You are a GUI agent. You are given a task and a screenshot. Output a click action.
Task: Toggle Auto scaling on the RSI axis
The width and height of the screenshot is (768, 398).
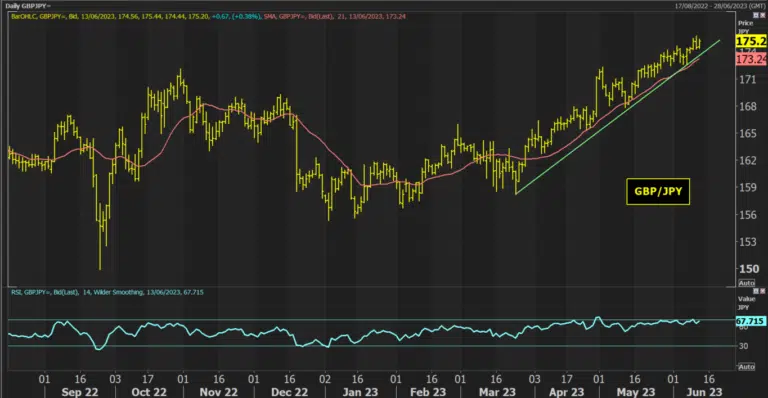click(x=746, y=367)
